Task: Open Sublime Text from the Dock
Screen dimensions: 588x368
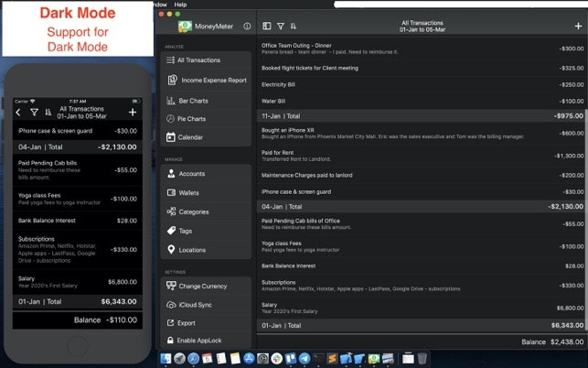Action: pos(332,359)
